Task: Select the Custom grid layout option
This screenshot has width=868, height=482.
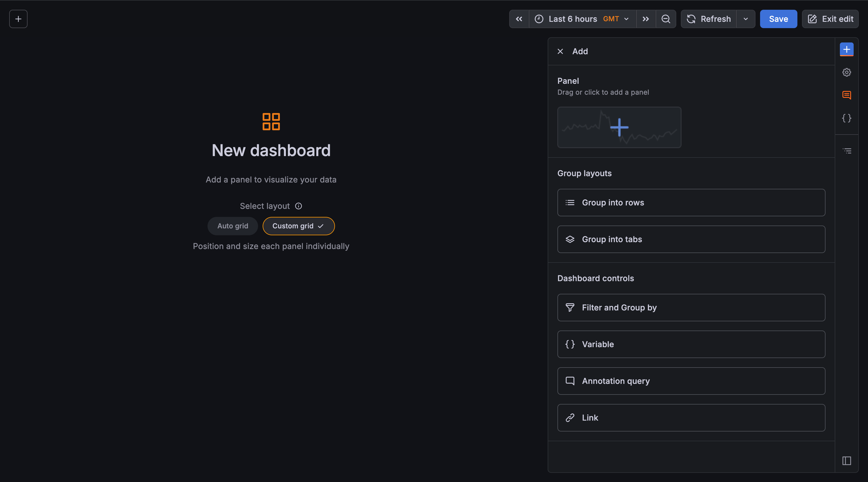Action: tap(298, 226)
